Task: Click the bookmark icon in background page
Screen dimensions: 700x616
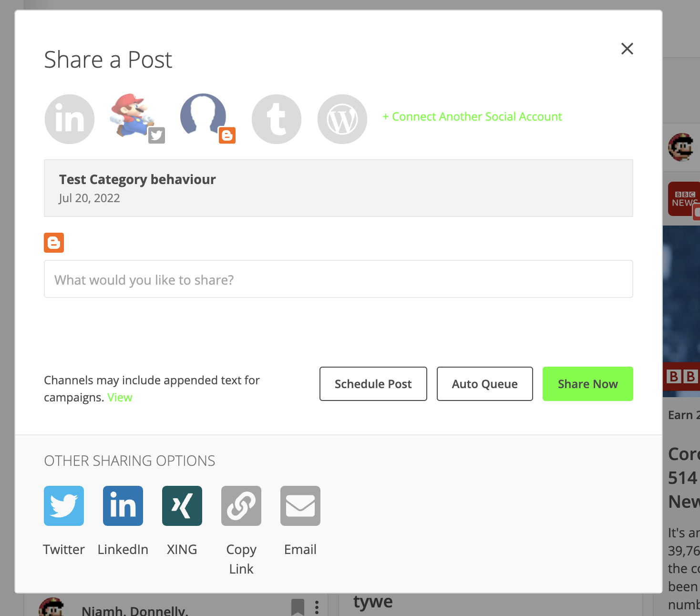Action: pyautogui.click(x=298, y=607)
